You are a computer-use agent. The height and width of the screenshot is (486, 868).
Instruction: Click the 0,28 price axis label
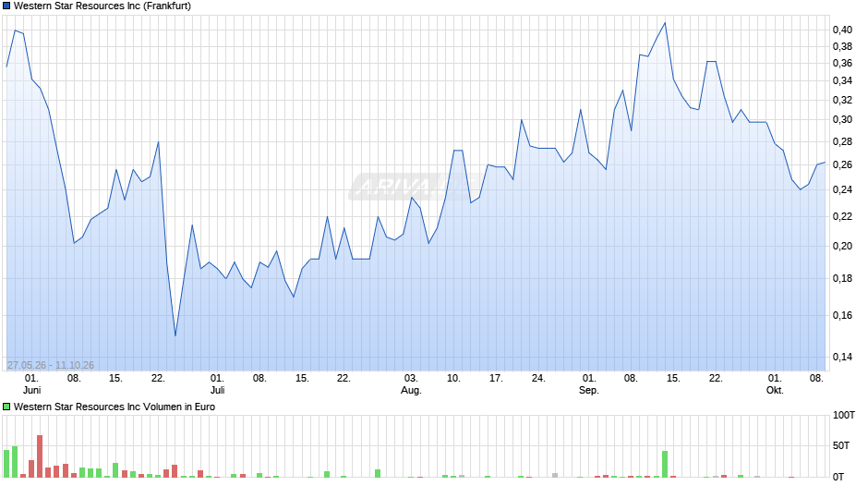(842, 142)
